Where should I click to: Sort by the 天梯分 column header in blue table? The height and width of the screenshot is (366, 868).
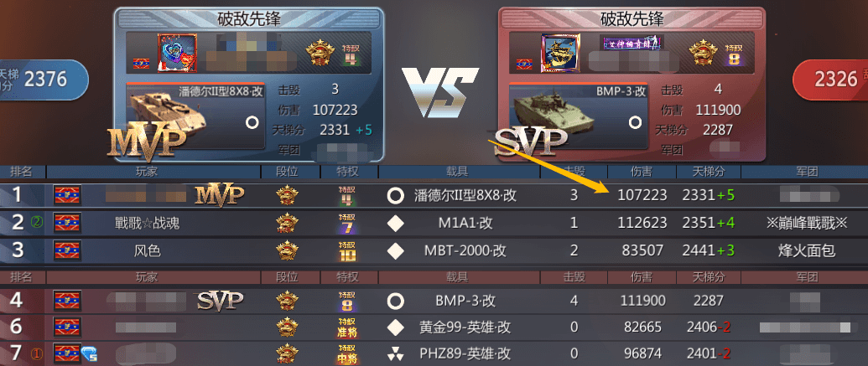709,172
